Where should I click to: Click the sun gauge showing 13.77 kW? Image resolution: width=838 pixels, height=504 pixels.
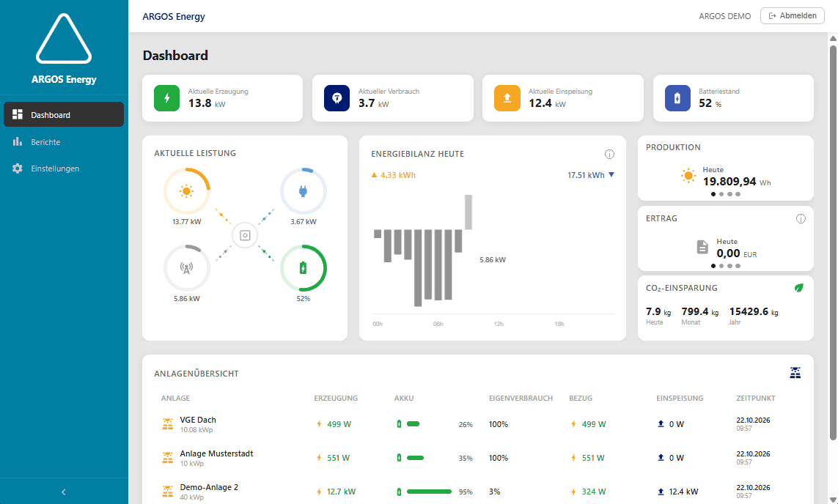[x=186, y=191]
